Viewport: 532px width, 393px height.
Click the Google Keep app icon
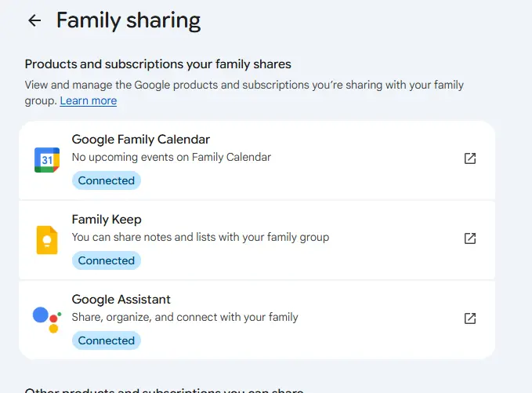point(47,240)
